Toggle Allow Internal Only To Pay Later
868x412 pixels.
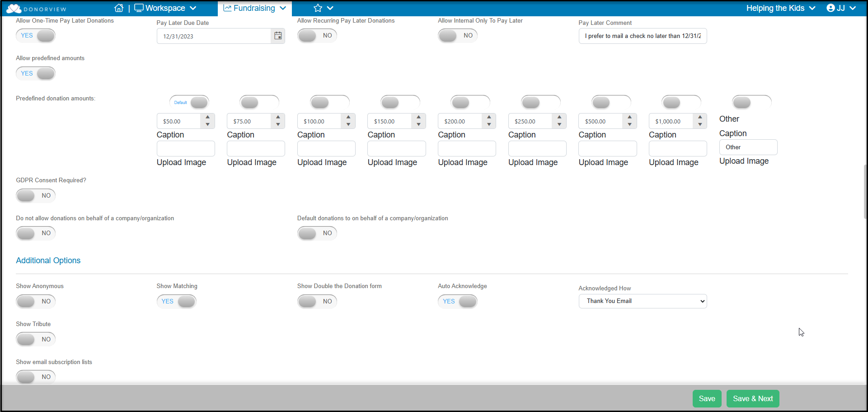click(458, 35)
